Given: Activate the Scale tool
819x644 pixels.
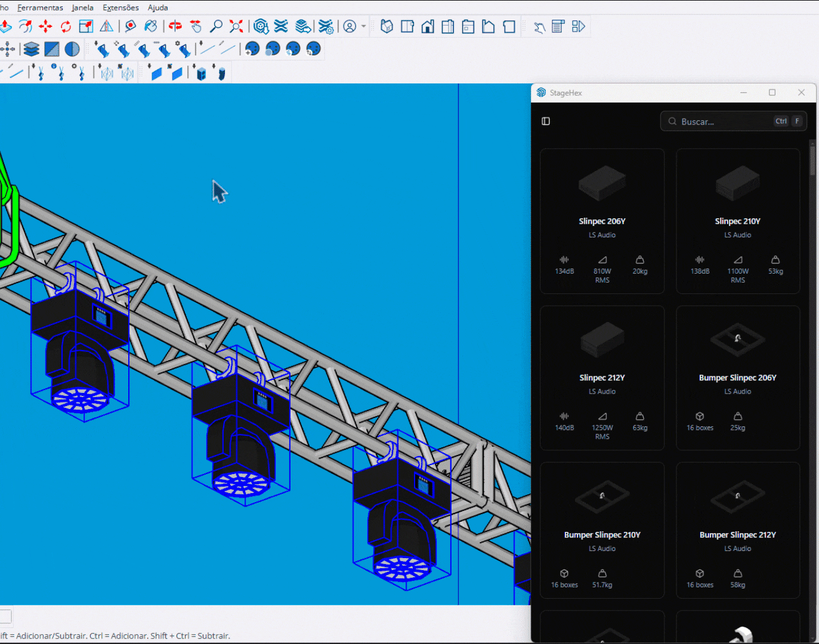Looking at the screenshot, I should coord(86,26).
